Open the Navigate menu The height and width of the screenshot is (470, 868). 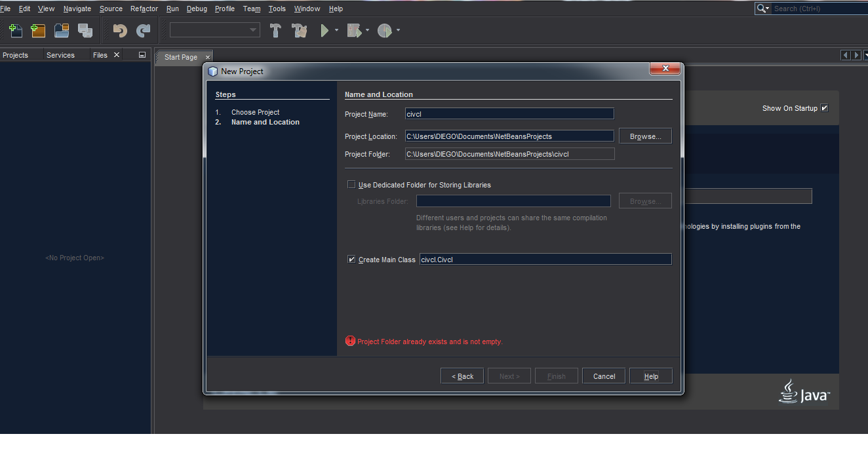[x=77, y=9]
